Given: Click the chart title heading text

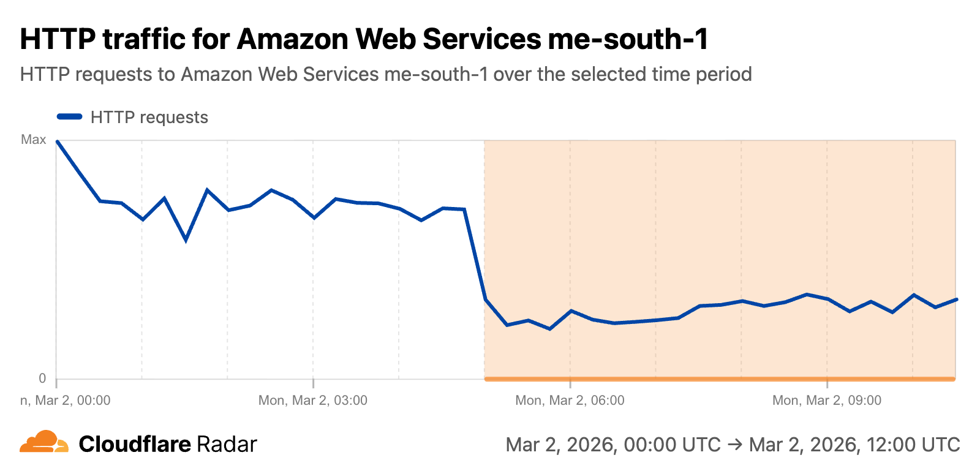Looking at the screenshot, I should [364, 39].
